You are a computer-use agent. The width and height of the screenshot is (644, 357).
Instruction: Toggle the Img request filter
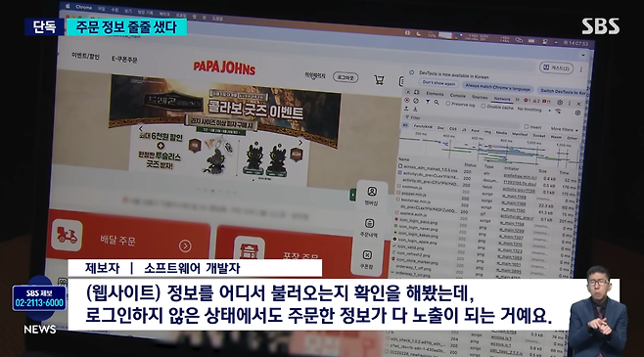(487, 132)
